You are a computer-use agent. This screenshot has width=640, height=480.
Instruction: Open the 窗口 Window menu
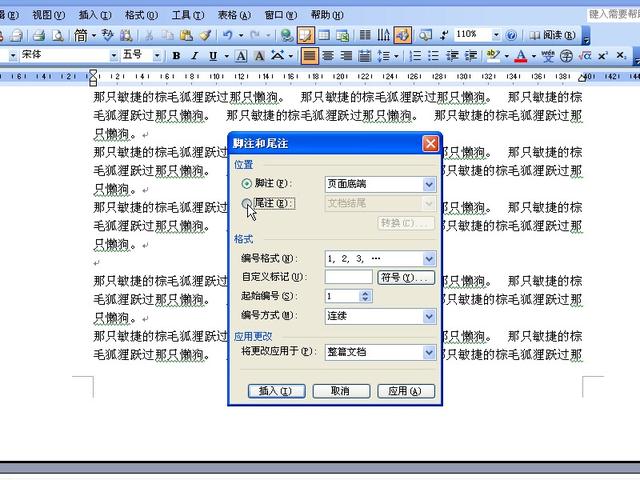[281, 15]
